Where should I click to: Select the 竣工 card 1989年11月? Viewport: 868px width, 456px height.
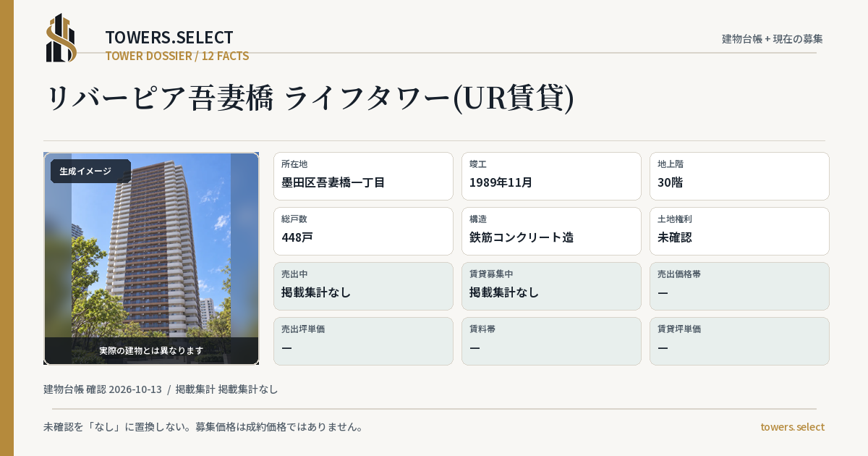(551, 176)
